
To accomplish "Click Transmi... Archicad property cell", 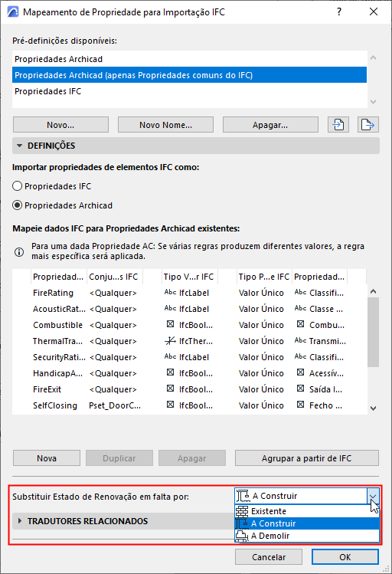I will coord(321,341).
